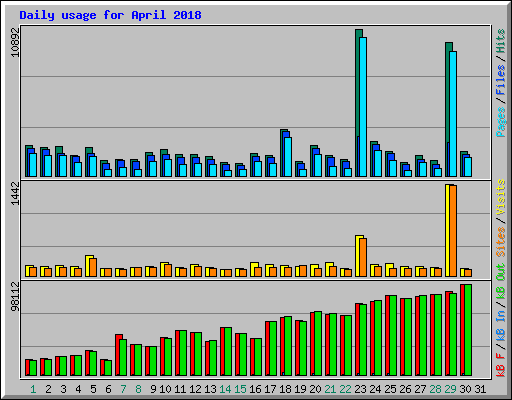Viewport: 512px width, 400px height.
Task: Click the yellow visits bar for day 23
Action: coord(357,256)
